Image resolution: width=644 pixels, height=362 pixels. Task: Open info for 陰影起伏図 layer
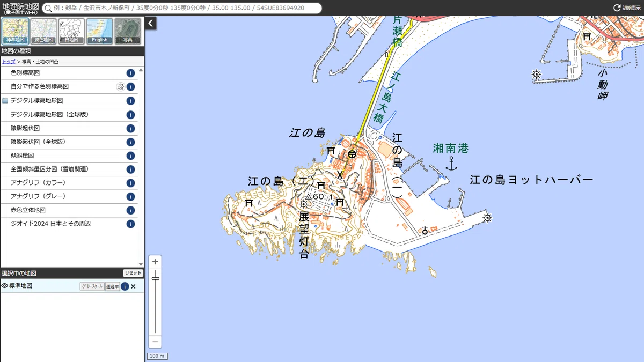click(x=130, y=129)
